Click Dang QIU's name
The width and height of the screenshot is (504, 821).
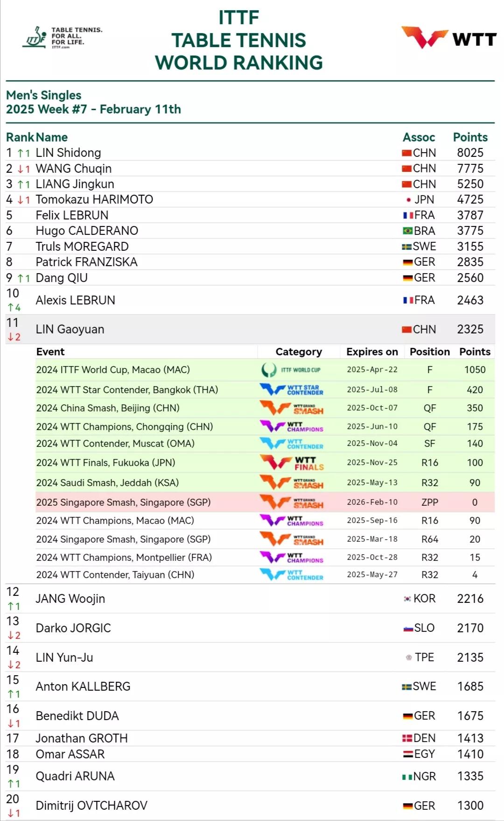(62, 278)
